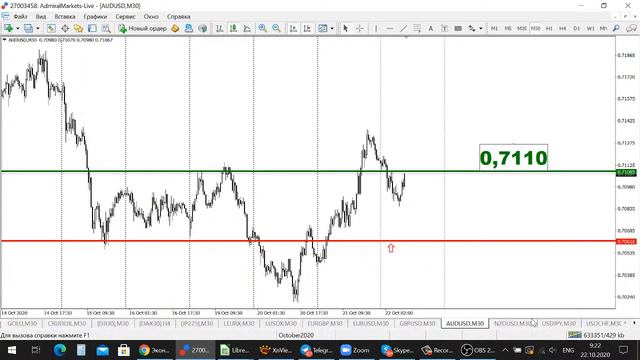
Task: Switch to the GBPUSD,M30 chart tab
Action: pos(417,323)
